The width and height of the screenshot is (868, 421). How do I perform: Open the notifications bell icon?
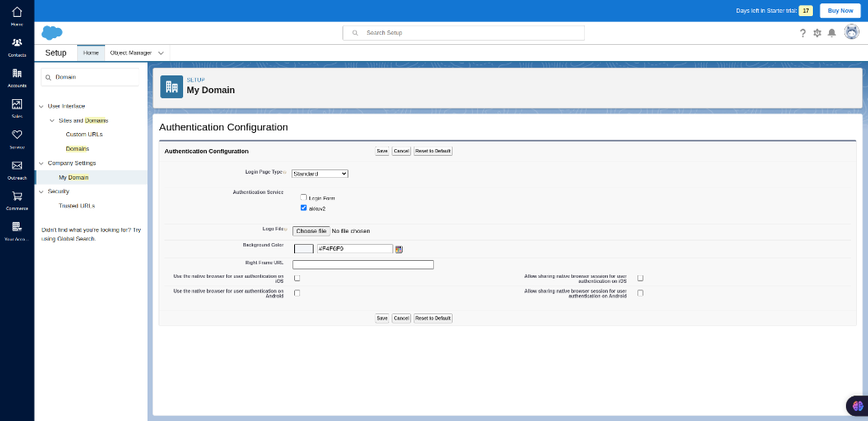point(832,33)
